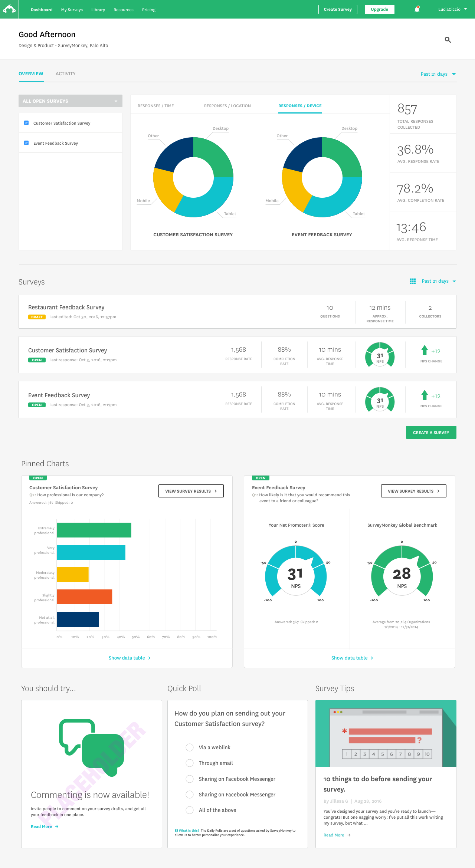
Task: Select the Responses / Time tab
Action: point(156,106)
